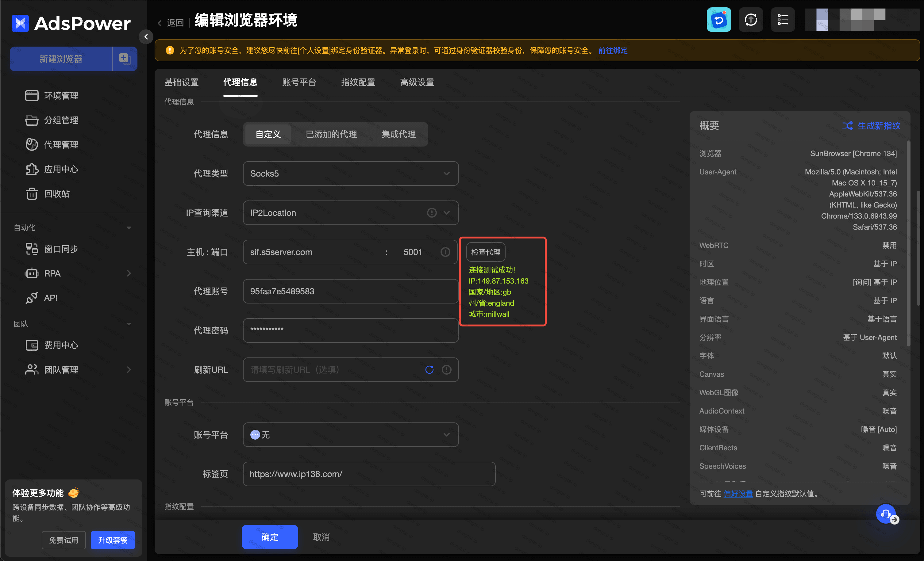Click the 检查代理 button

point(486,252)
